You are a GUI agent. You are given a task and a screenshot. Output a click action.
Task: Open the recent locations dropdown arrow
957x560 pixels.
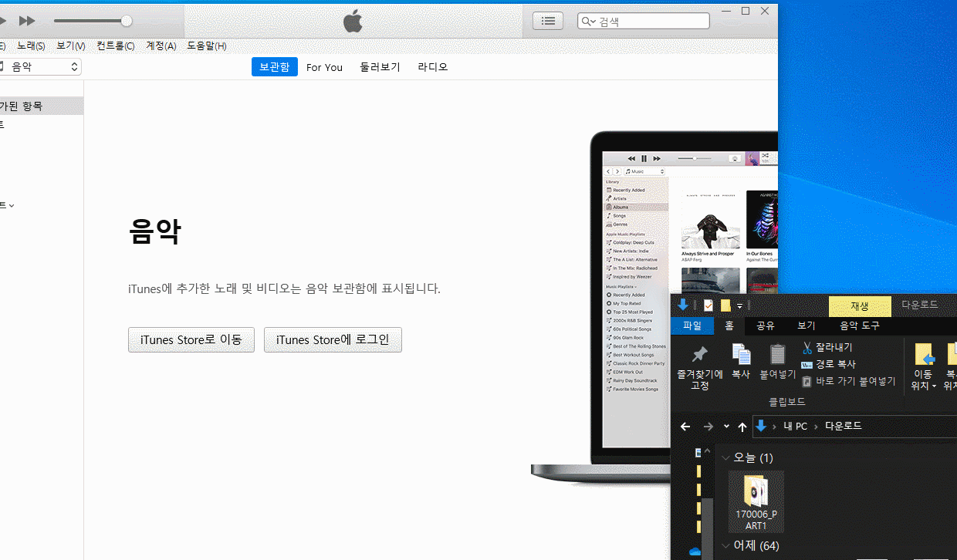coord(726,427)
